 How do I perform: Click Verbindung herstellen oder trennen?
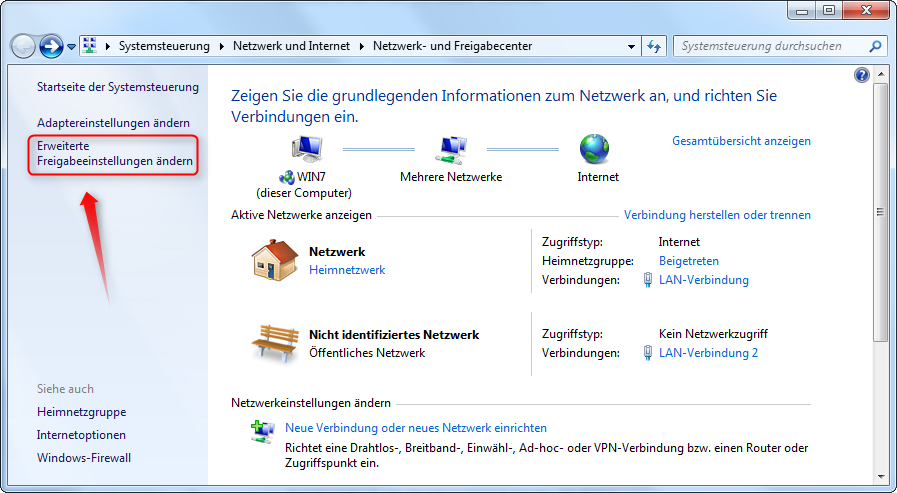click(717, 215)
